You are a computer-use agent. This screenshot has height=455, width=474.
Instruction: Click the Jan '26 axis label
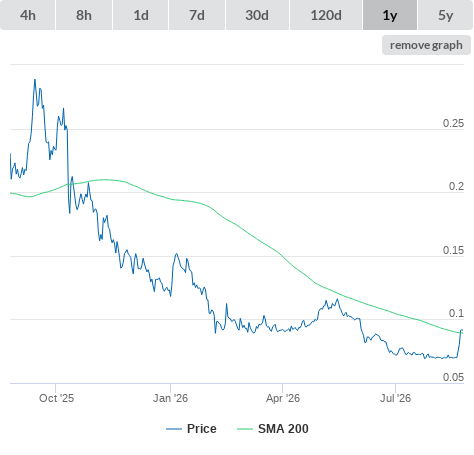coord(170,398)
